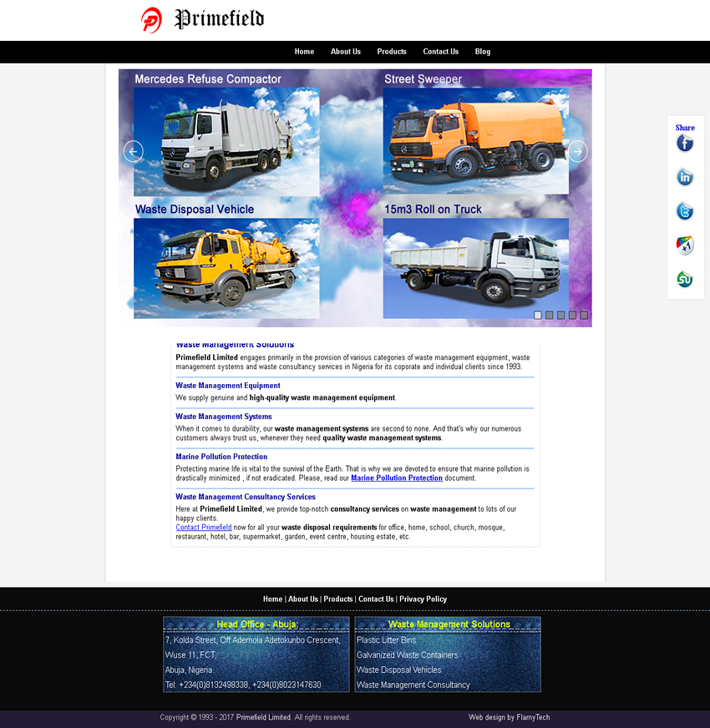The height and width of the screenshot is (728, 710).
Task: Click the Street Sweeper truck image
Action: point(476,140)
